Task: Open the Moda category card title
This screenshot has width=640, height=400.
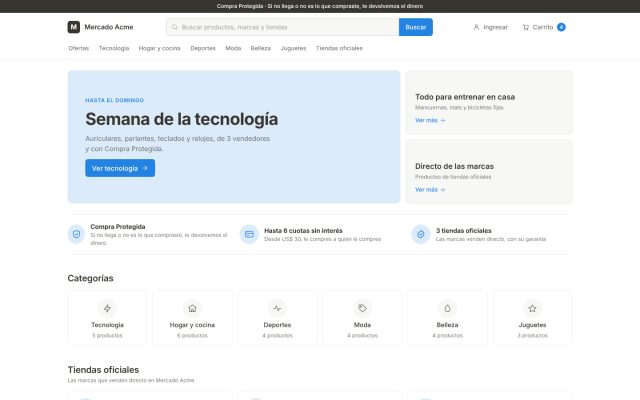Action: point(362,325)
